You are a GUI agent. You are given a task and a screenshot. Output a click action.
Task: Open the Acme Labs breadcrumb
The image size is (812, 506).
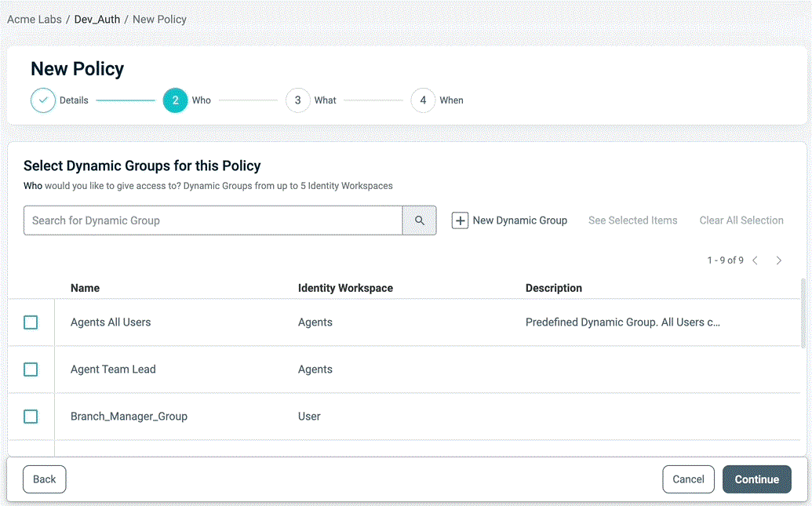[35, 19]
